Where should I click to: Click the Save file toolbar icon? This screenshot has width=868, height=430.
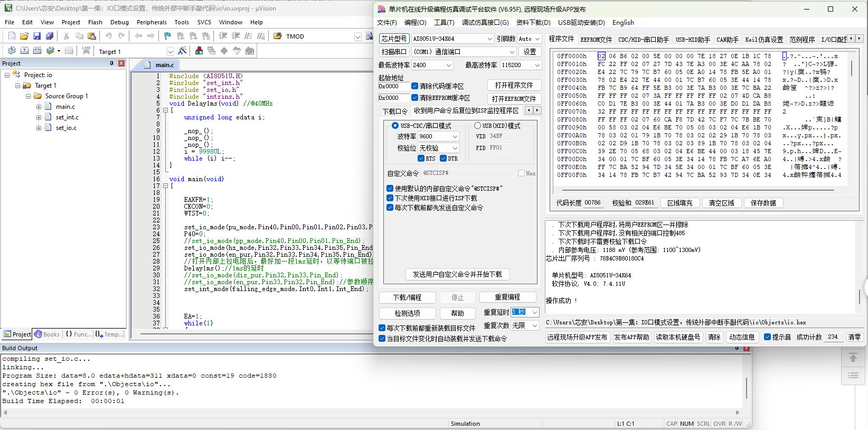click(37, 36)
